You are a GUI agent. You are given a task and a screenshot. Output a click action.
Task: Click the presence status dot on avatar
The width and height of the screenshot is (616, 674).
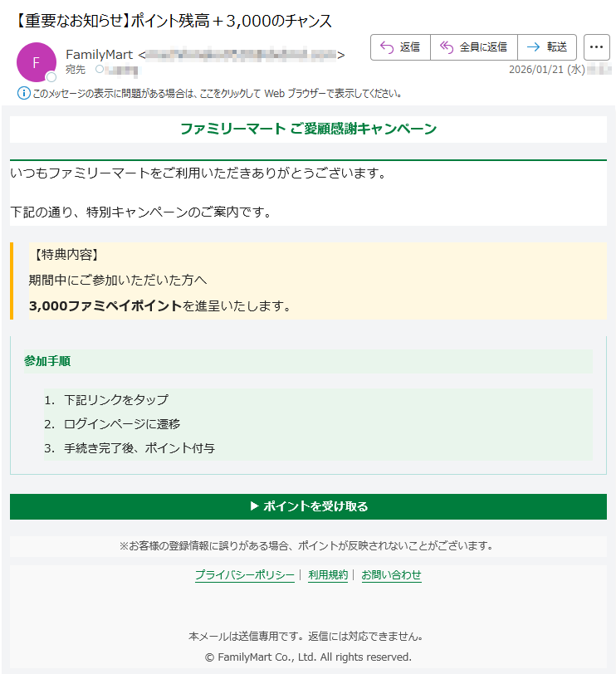click(51, 77)
